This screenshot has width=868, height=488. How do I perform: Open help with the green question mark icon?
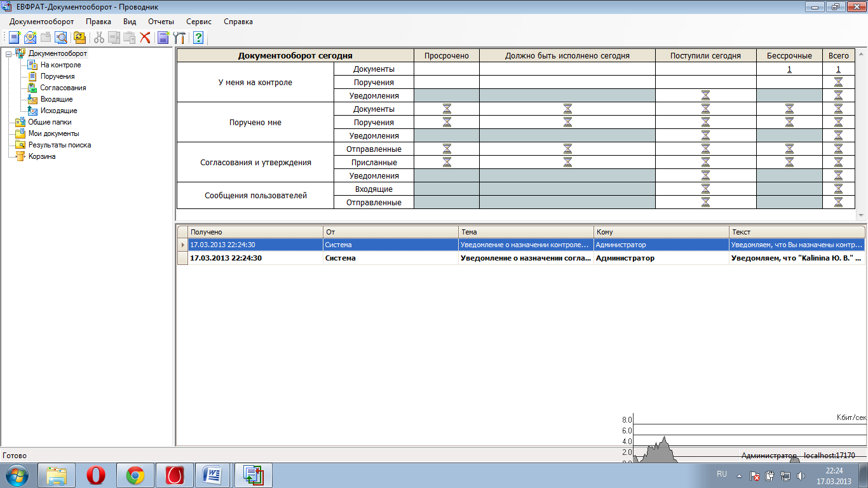(198, 37)
